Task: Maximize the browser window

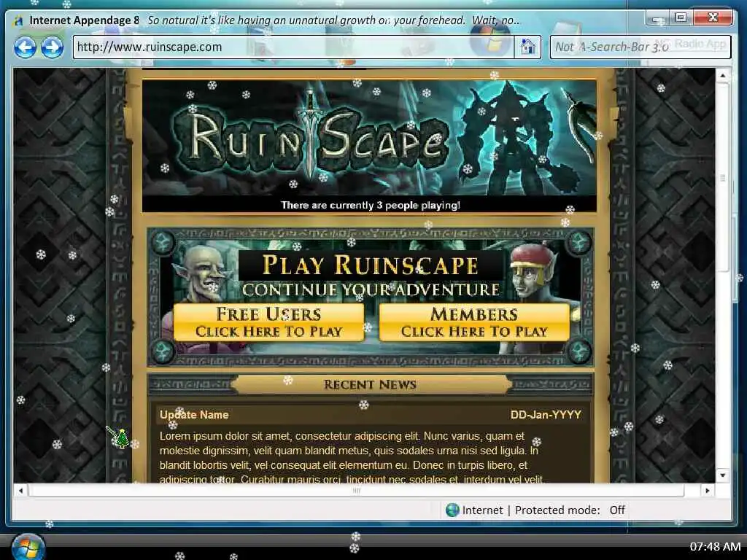Action: tap(681, 17)
